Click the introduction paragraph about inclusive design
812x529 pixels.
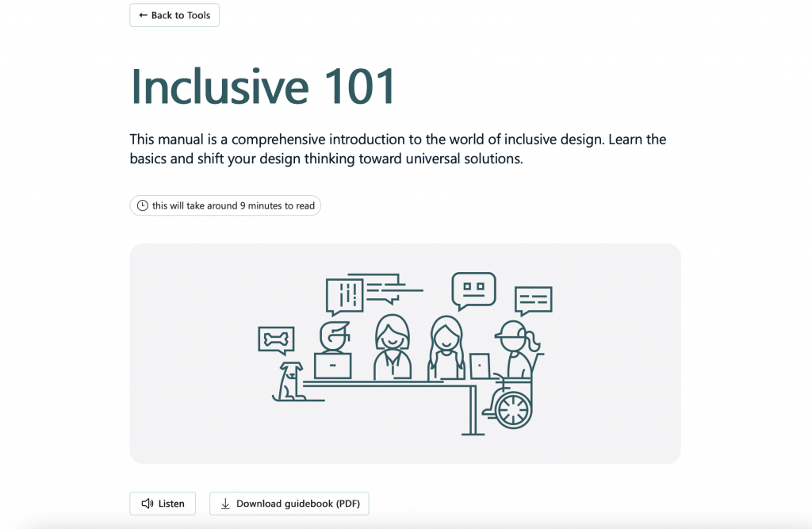coord(397,149)
